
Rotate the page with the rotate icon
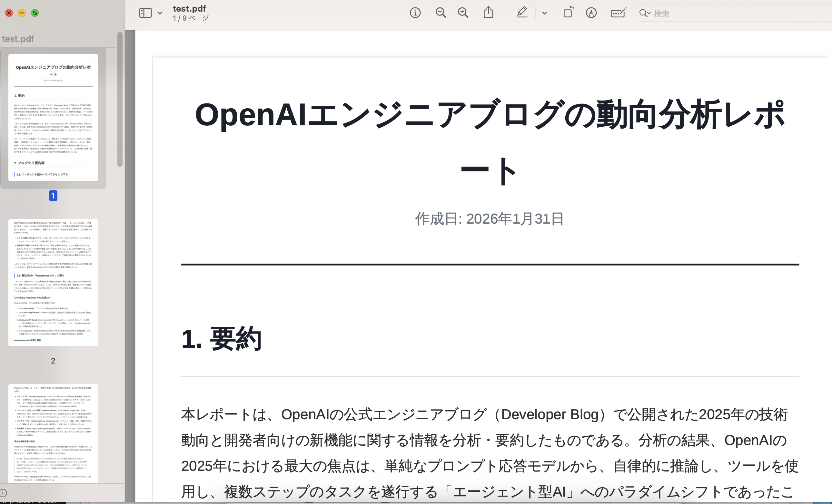[x=569, y=12]
